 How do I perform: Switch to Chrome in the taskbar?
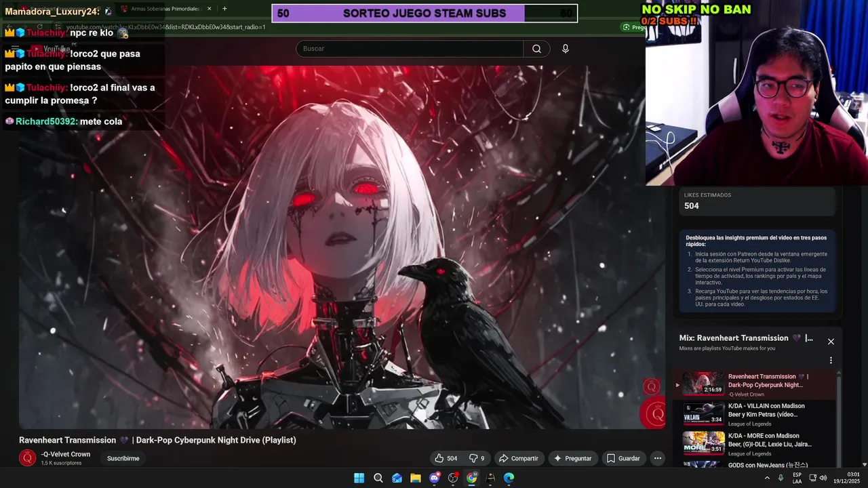[472, 478]
